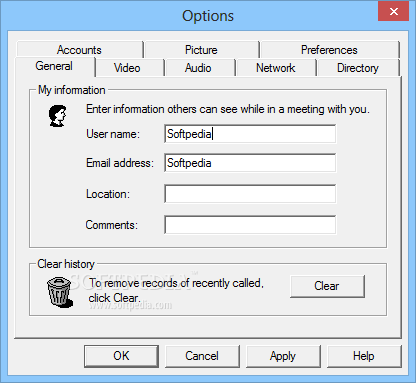Close the Options dialog window
The height and width of the screenshot is (383, 416).
[394, 11]
